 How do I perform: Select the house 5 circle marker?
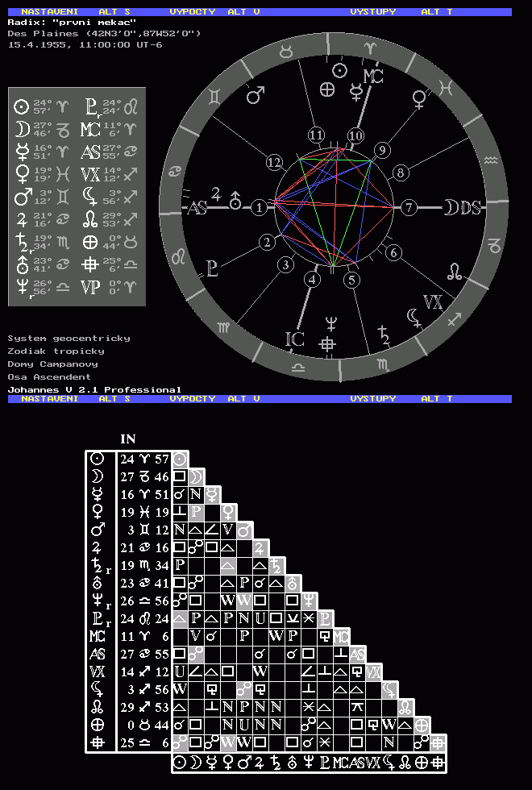point(351,280)
